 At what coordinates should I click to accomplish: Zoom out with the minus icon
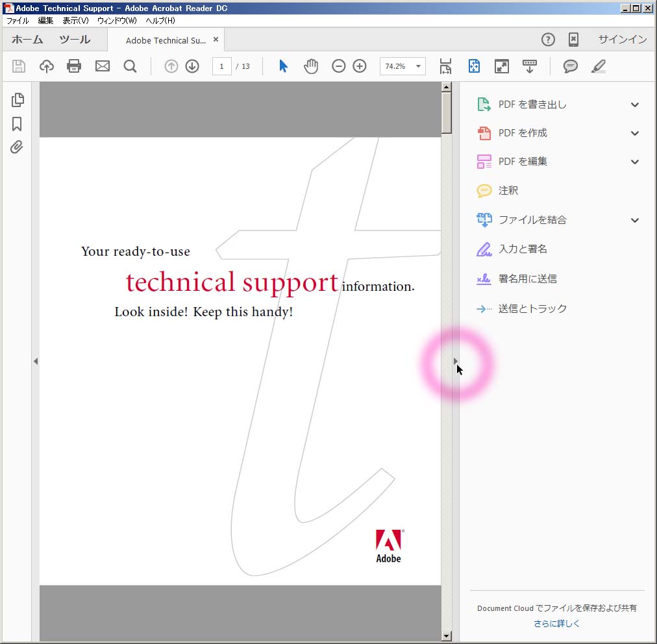coord(338,66)
